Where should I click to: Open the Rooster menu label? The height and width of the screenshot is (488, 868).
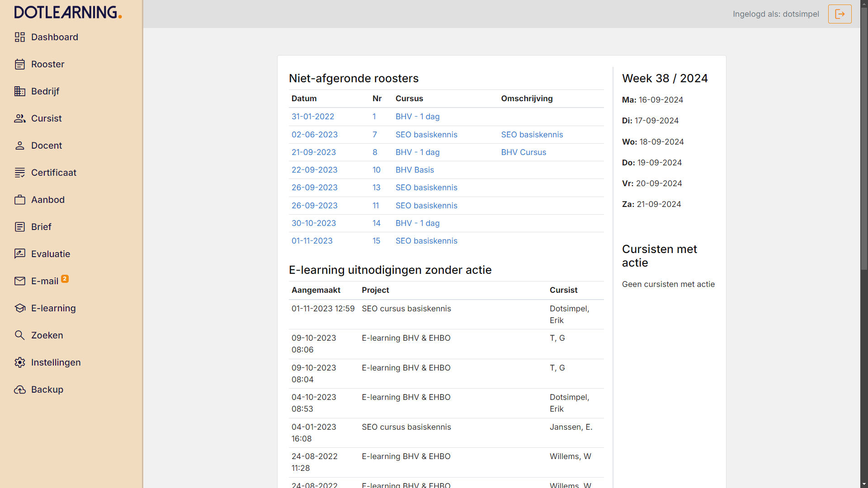point(48,64)
